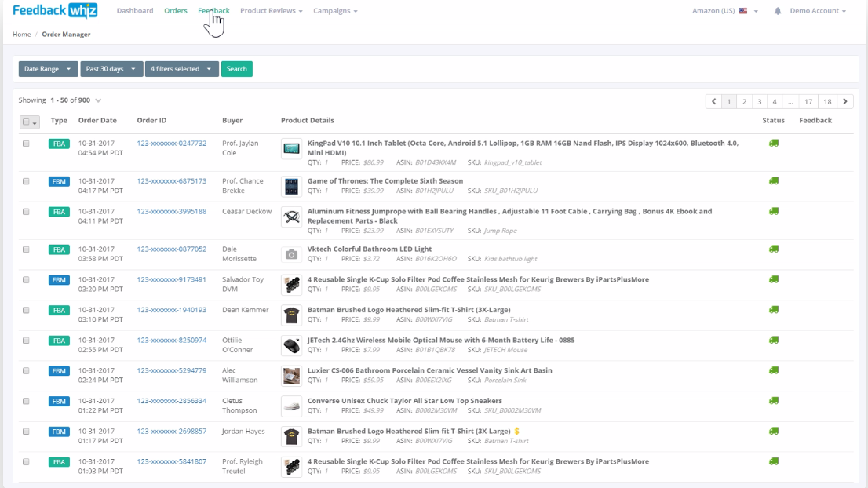
Task: Select checkbox for order 6875173
Action: coord(26,181)
